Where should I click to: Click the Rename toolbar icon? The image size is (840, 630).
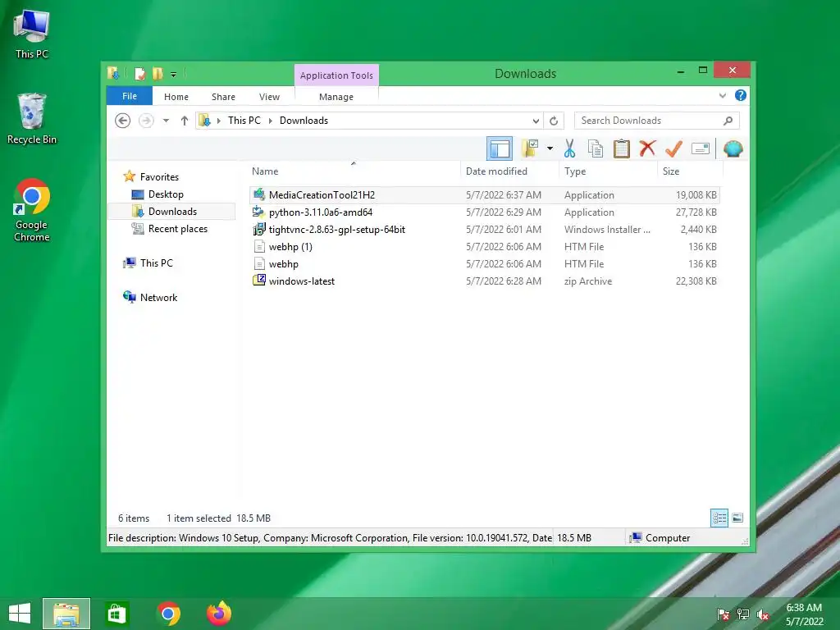click(701, 148)
